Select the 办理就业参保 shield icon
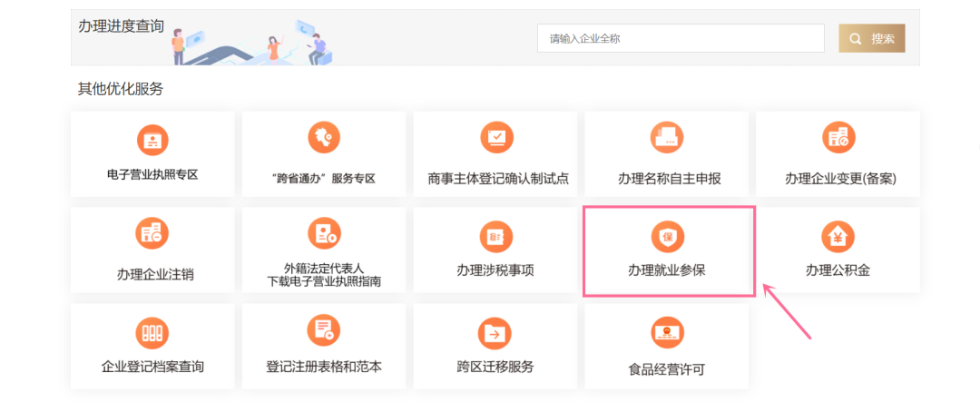Screen dimensions: 980x412 pyautogui.click(x=667, y=237)
